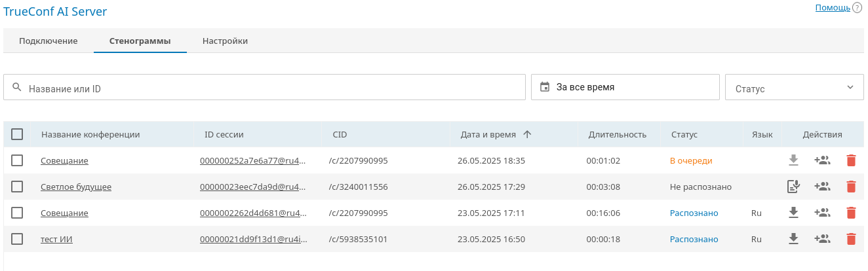
Task: Click CID /c/5938535101 cell
Action: click(x=360, y=239)
